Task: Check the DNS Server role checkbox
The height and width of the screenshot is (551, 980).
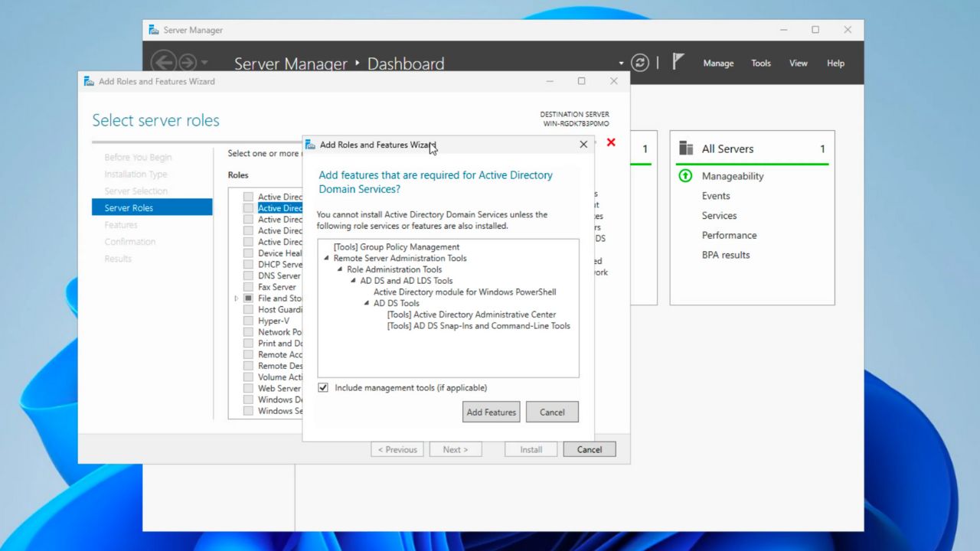Action: pos(248,275)
